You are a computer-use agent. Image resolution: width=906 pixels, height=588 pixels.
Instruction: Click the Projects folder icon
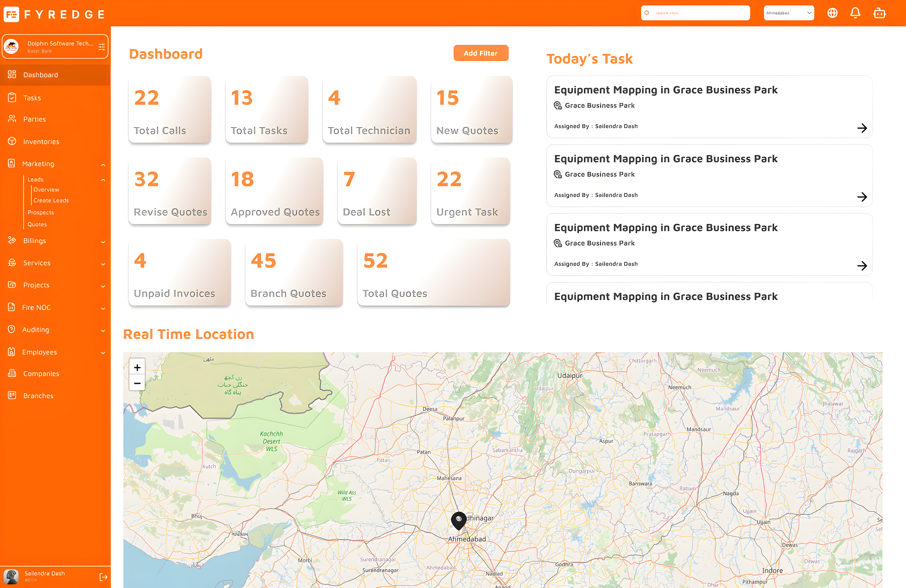click(12, 284)
